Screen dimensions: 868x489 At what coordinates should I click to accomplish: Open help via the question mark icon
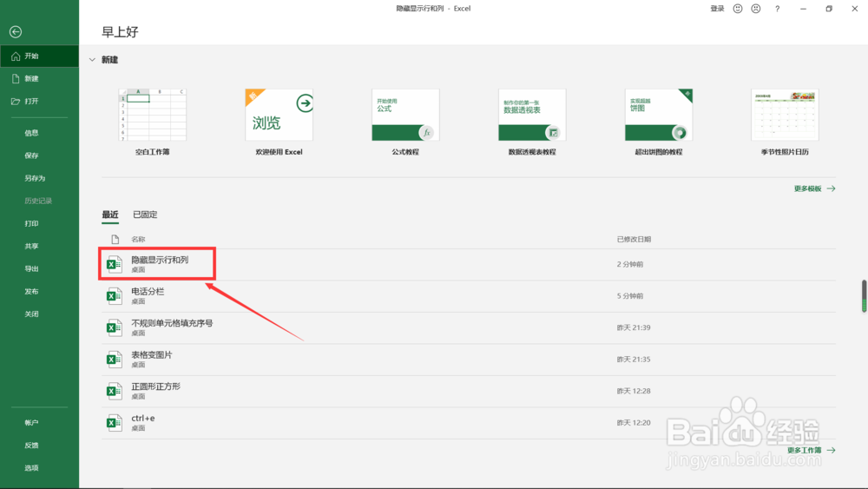[x=777, y=9]
